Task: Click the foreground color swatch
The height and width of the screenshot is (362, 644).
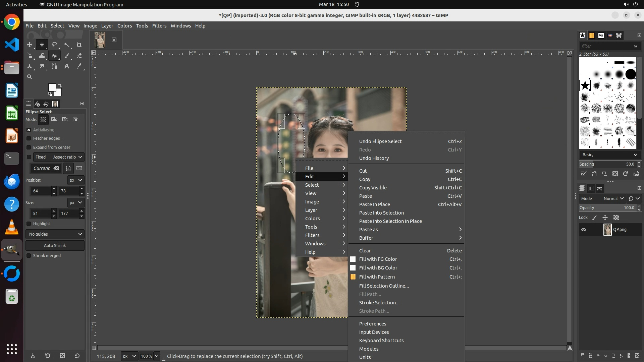Action: [52, 87]
